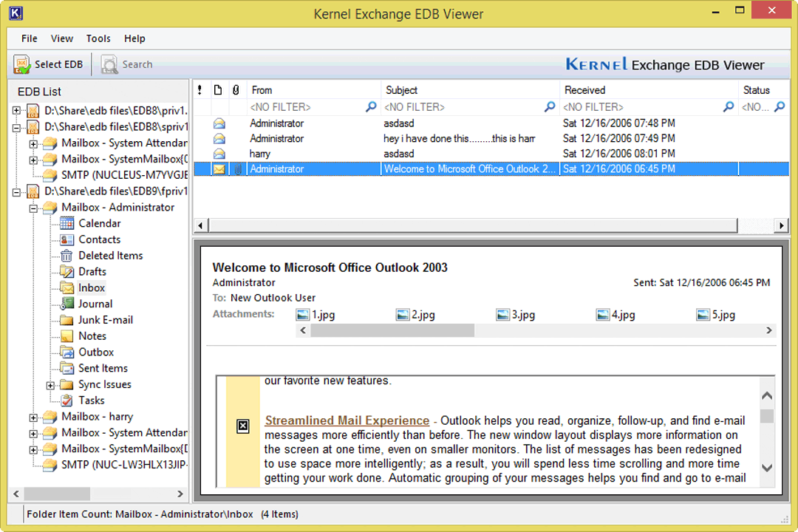The image size is (798, 532).
Task: Click the magnifier icon in the Subject filter
Action: pyautogui.click(x=550, y=106)
